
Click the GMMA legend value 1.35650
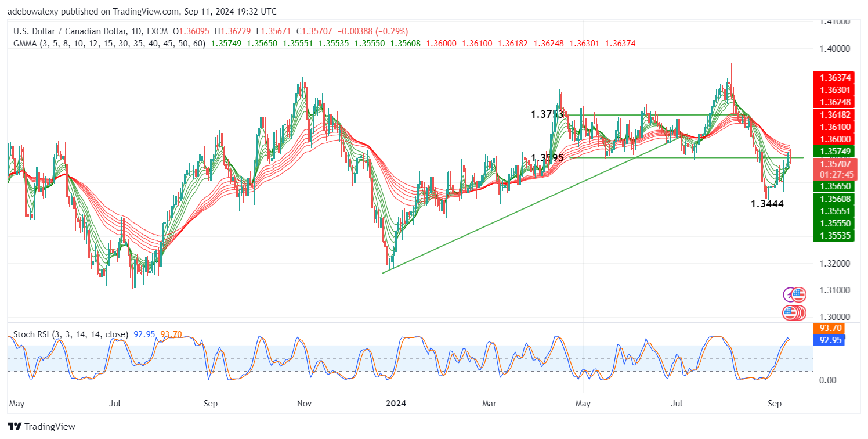[x=263, y=43]
